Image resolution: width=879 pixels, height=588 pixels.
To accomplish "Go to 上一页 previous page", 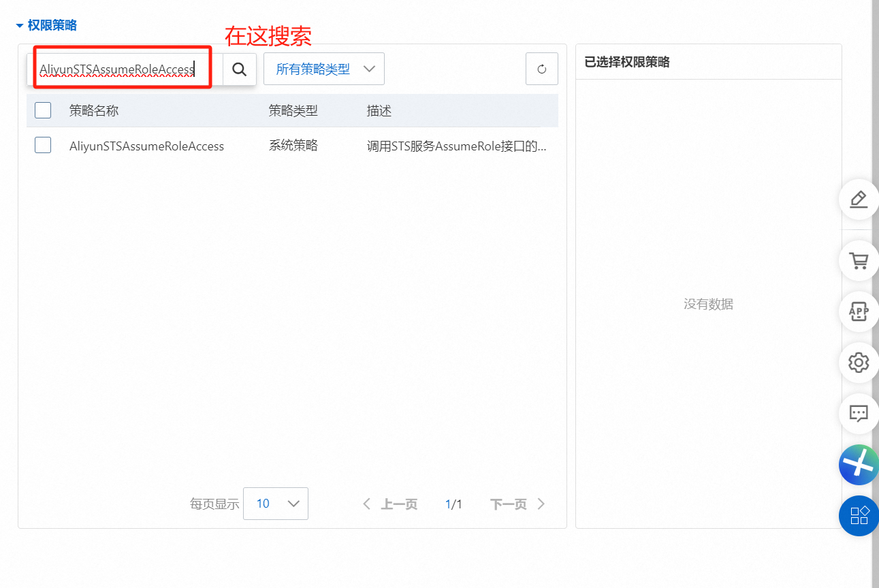I will pyautogui.click(x=390, y=504).
